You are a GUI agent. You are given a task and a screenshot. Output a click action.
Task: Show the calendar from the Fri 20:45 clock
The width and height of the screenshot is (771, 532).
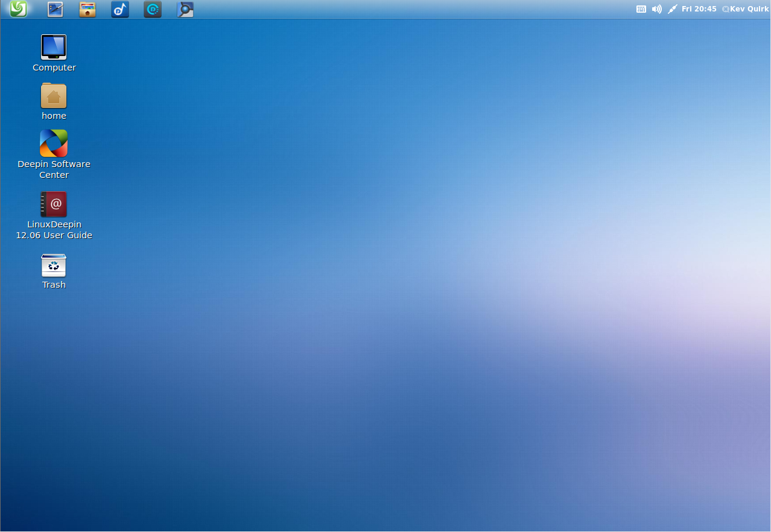pyautogui.click(x=699, y=9)
